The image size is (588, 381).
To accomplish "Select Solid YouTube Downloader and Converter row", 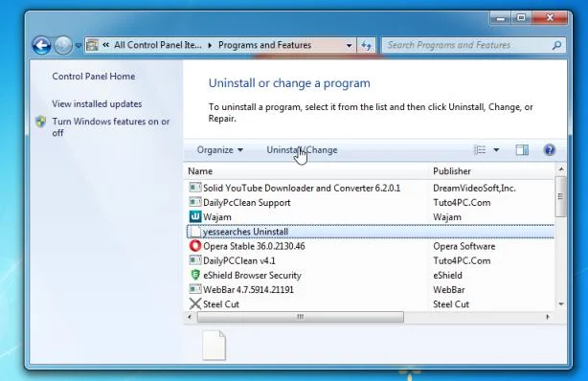I will pos(370,188).
